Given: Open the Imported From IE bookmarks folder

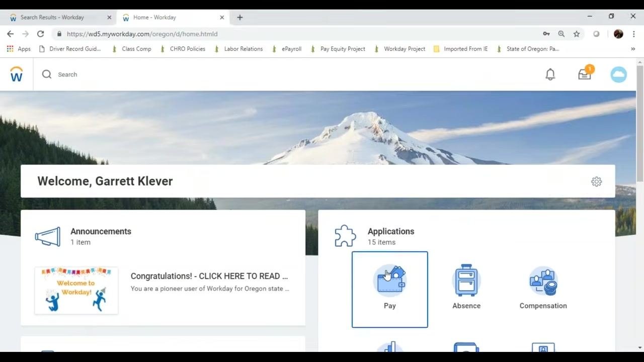Looking at the screenshot, I should 460,49.
